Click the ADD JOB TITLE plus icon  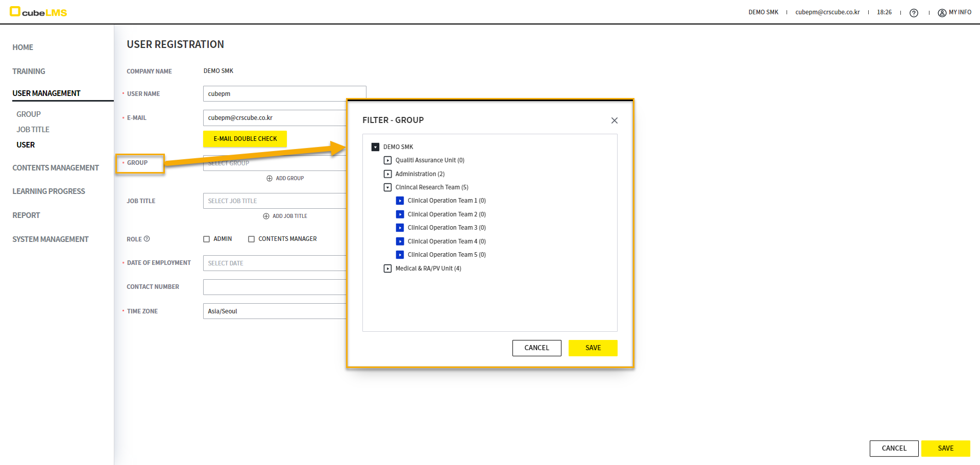pyautogui.click(x=266, y=216)
